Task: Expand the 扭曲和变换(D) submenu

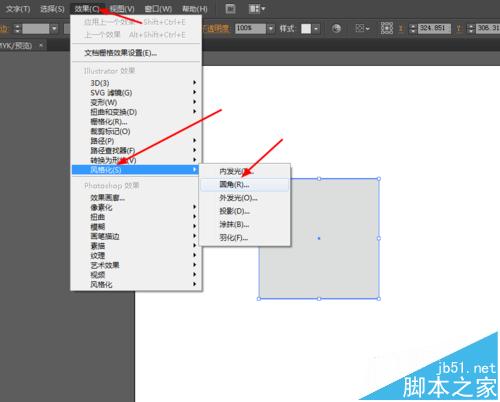Action: 136,112
